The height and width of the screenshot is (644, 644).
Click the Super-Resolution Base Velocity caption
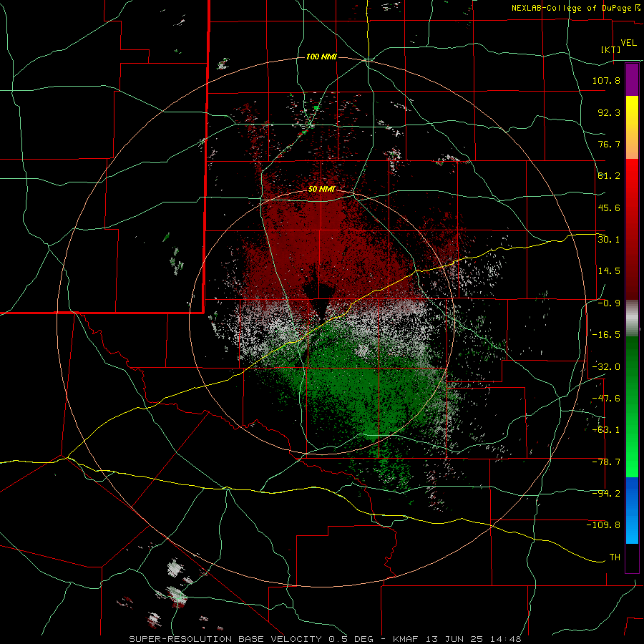pyautogui.click(x=325, y=639)
